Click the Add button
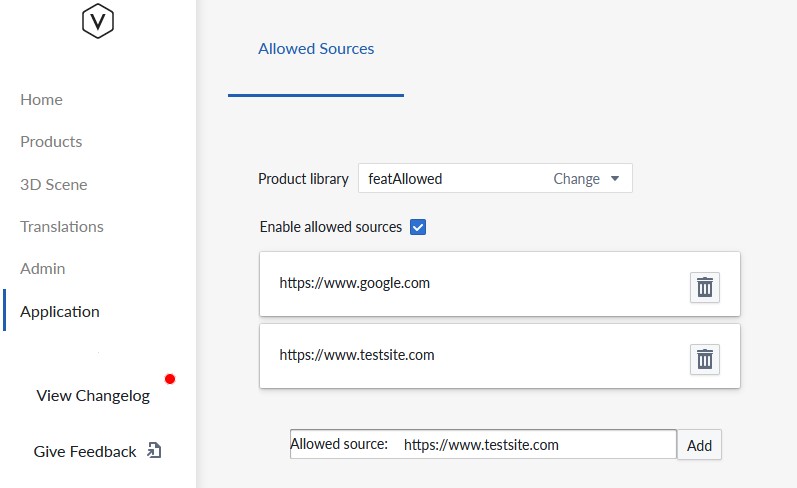The height and width of the screenshot is (488, 797). (699, 445)
